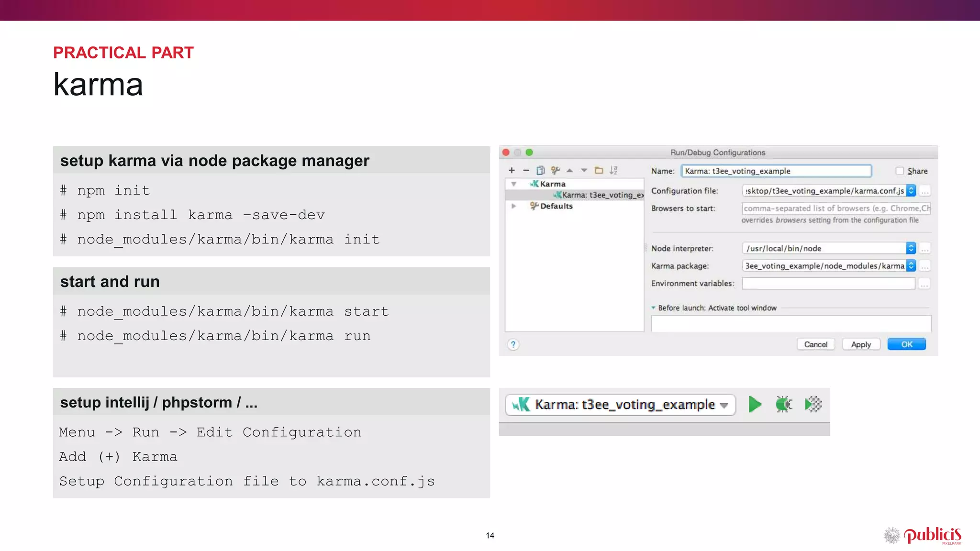The image size is (980, 551).
Task: Click the Configuration file path field
Action: point(824,191)
